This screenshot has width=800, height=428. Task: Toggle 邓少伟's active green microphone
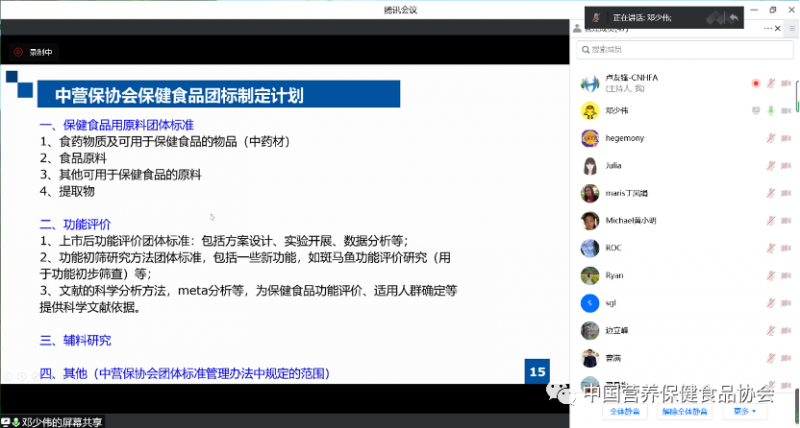pos(771,111)
